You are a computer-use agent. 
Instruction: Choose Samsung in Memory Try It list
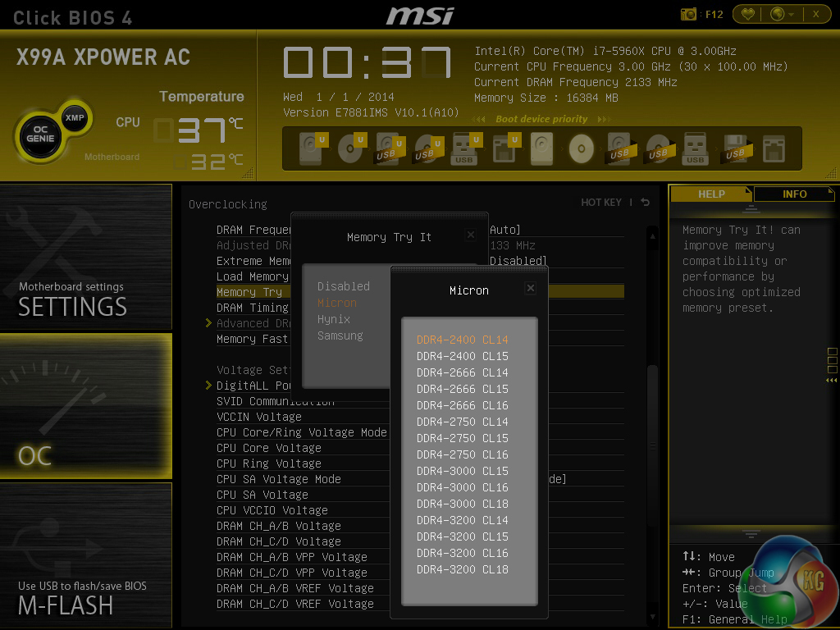340,336
